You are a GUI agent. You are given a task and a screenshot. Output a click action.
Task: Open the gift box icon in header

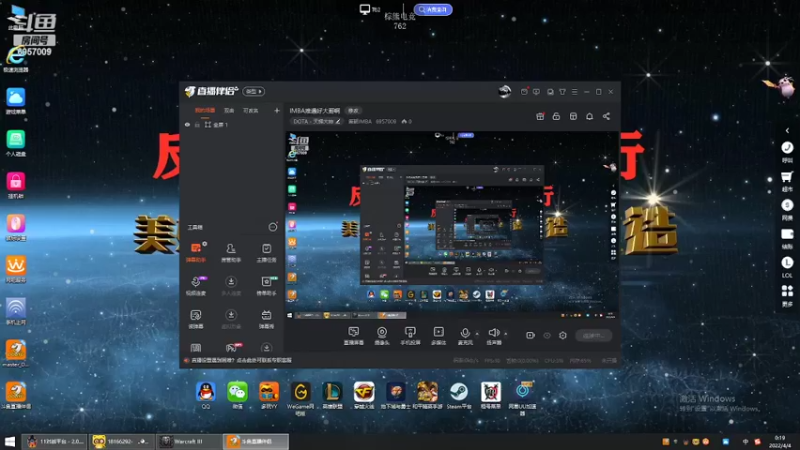pyautogui.click(x=540, y=116)
